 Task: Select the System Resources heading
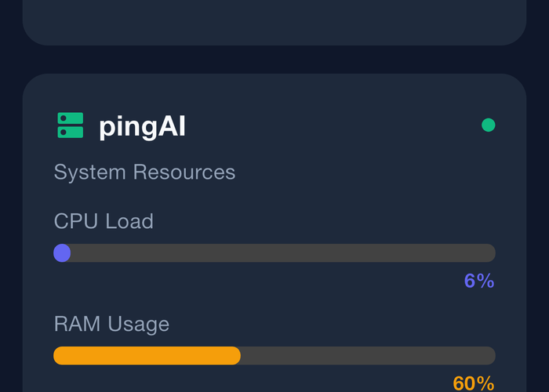point(144,172)
